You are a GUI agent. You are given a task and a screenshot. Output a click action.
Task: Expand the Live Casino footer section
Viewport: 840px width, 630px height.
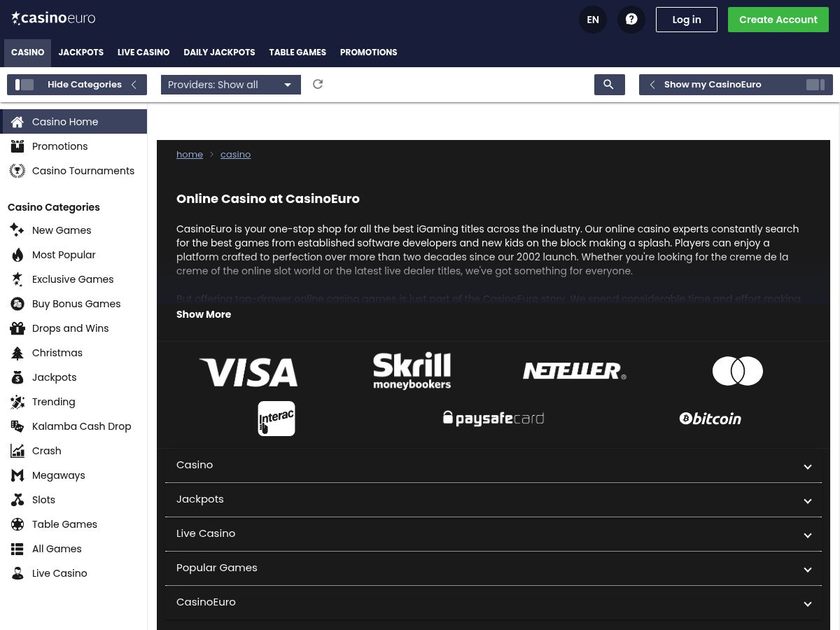coord(493,534)
